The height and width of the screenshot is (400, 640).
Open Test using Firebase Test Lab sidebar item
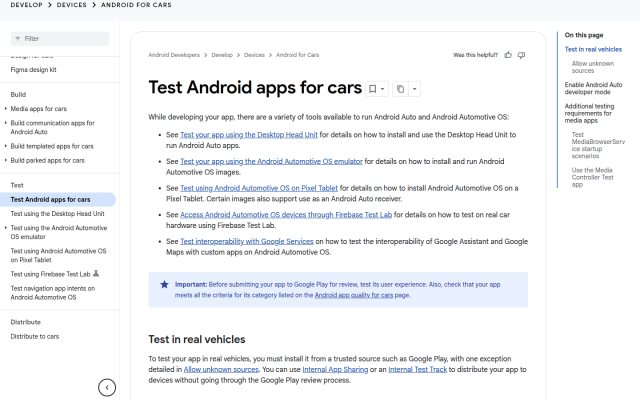click(x=50, y=274)
